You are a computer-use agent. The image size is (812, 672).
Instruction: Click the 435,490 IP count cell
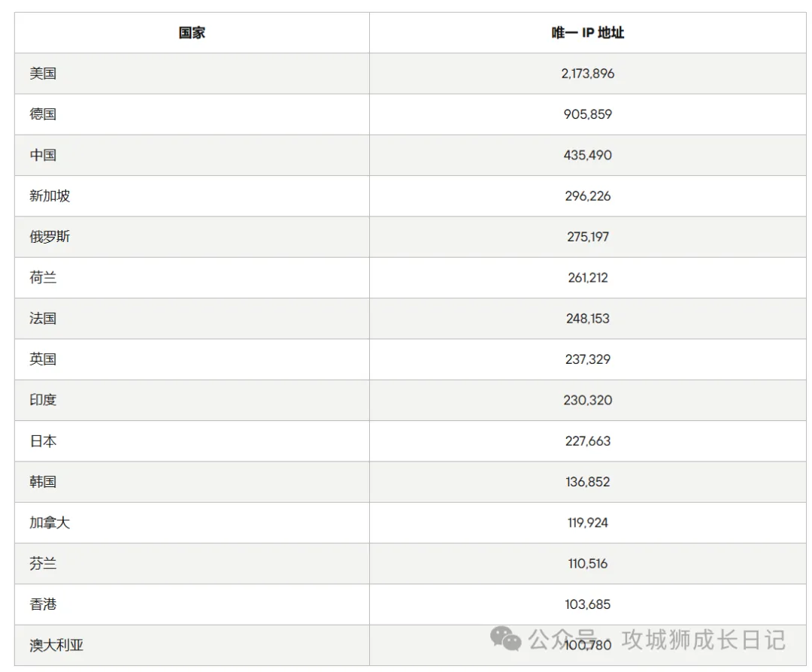587,156
